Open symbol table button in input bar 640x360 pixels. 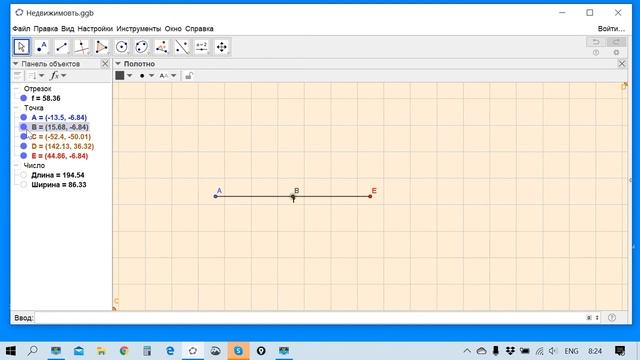[x=589, y=318]
